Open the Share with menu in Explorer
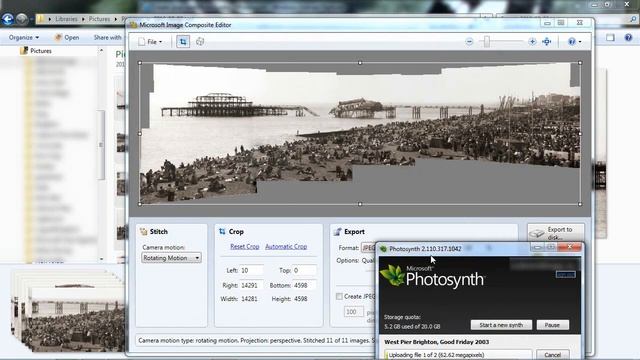This screenshot has width=640, height=360. (107, 38)
